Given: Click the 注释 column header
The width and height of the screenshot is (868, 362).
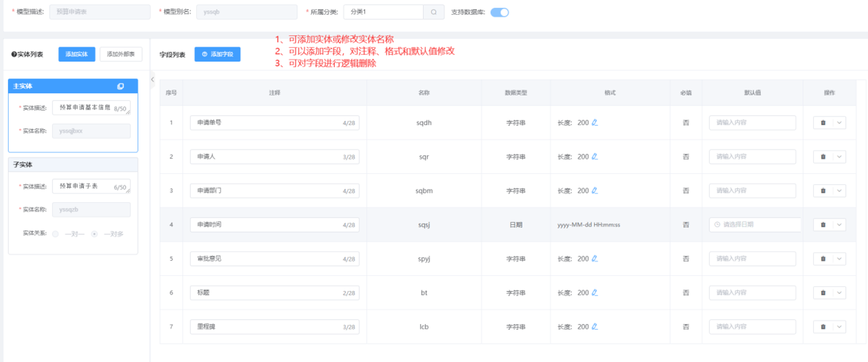Looking at the screenshot, I should 275,93.
